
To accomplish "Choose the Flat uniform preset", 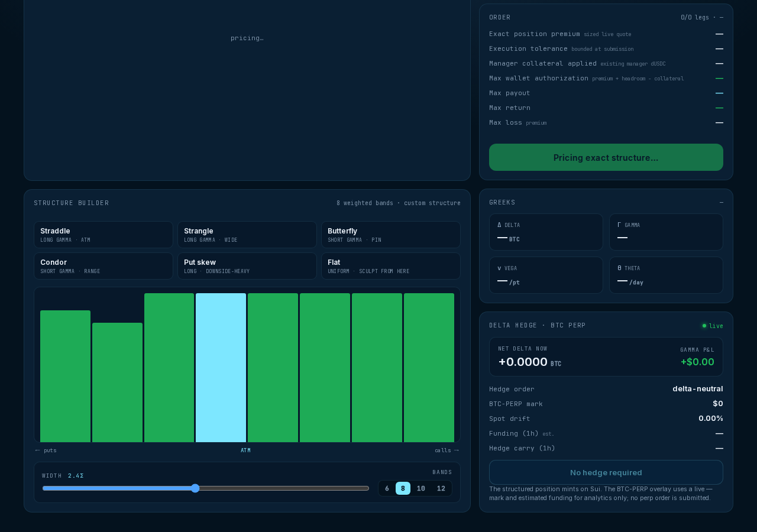I will 391,266.
